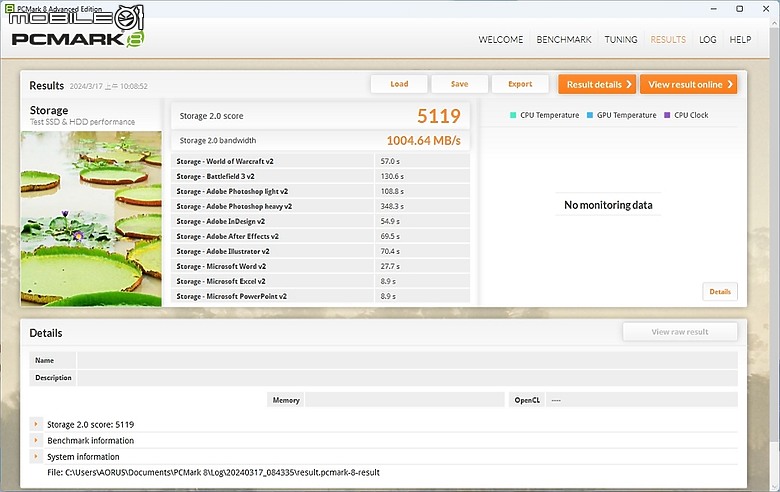
Task: Select the Adobe Photoshop light v2 row
Action: [321, 191]
